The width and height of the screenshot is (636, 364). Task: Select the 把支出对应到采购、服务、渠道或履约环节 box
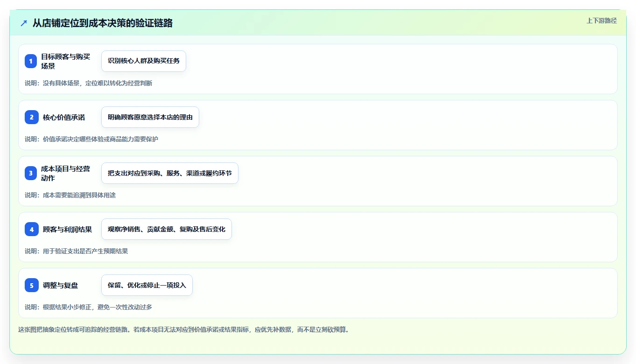pos(170,173)
